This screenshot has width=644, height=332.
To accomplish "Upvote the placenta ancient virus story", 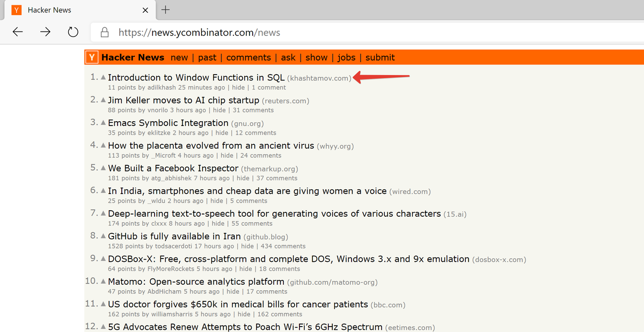I will click(x=103, y=145).
